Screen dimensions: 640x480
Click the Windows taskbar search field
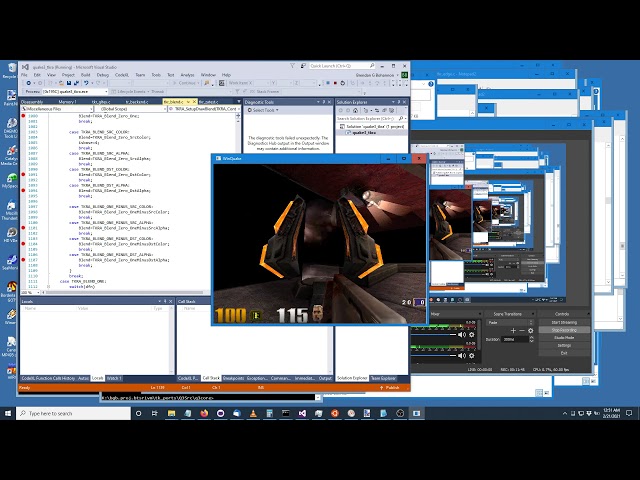(x=73, y=413)
